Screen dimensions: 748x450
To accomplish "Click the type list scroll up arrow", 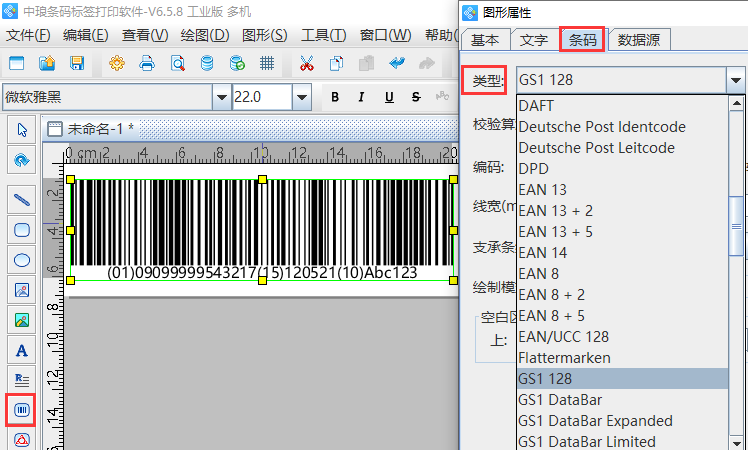I will [737, 103].
